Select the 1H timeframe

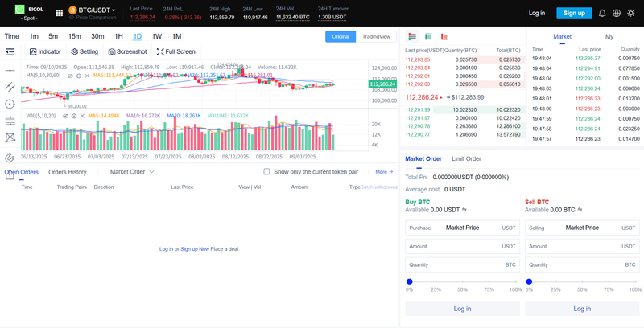(118, 36)
